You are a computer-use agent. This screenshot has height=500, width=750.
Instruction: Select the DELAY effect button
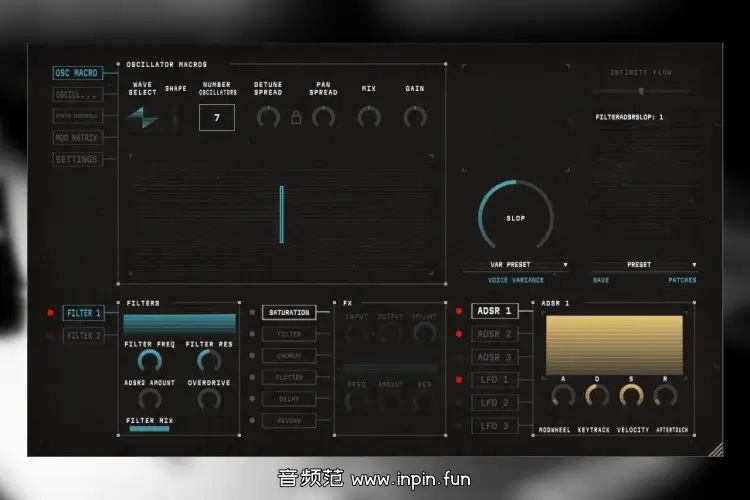(x=289, y=399)
